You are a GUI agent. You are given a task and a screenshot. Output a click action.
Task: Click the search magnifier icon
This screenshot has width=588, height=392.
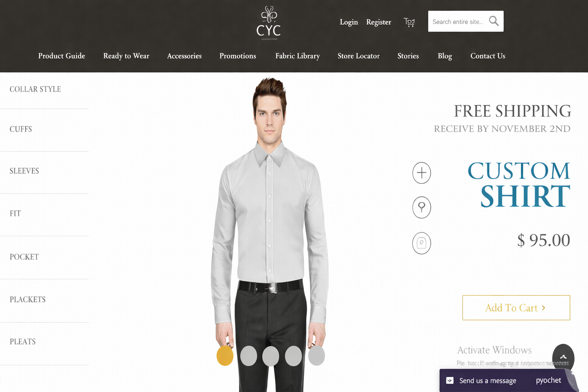point(494,21)
